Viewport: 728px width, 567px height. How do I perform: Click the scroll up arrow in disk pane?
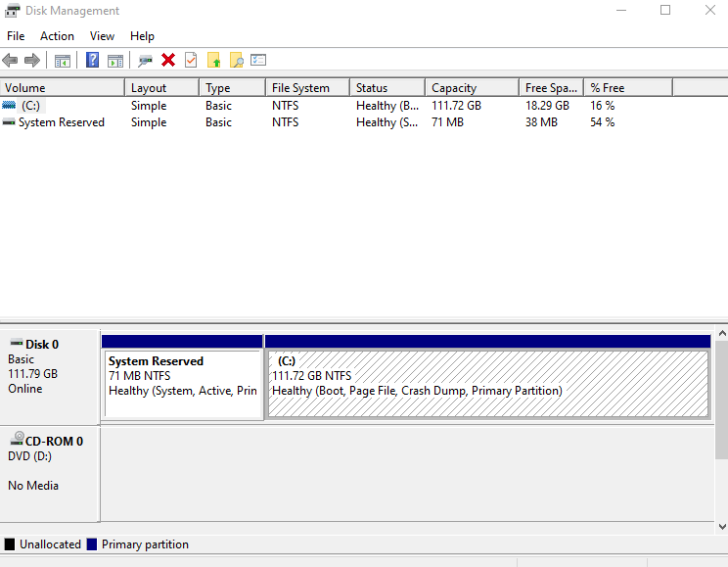[x=722, y=333]
